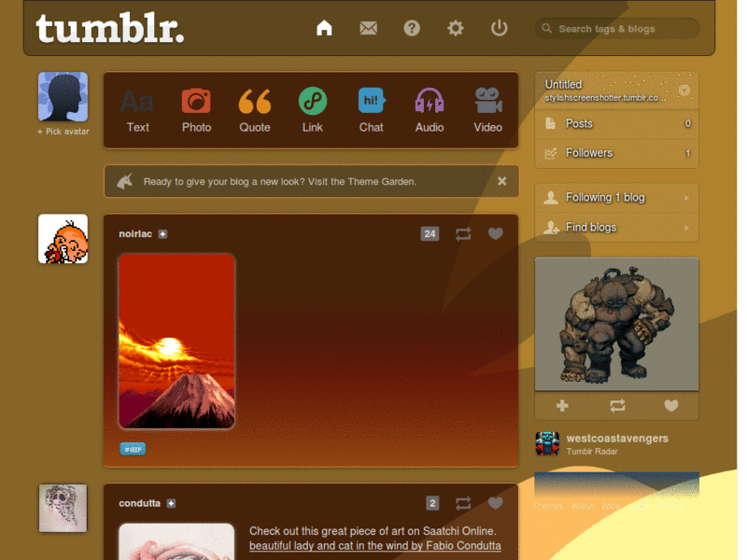Follow the Radar blog with plus button
This screenshot has width=747, height=560.
click(562, 406)
